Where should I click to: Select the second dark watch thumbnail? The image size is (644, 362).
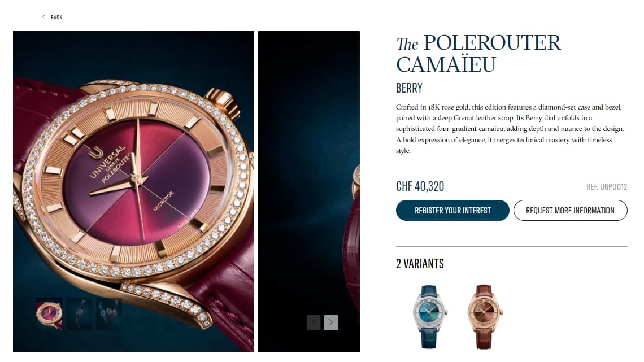click(x=79, y=314)
